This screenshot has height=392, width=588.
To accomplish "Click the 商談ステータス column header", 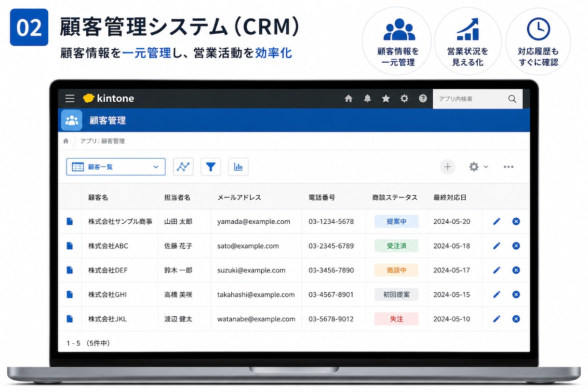I will tap(395, 197).
